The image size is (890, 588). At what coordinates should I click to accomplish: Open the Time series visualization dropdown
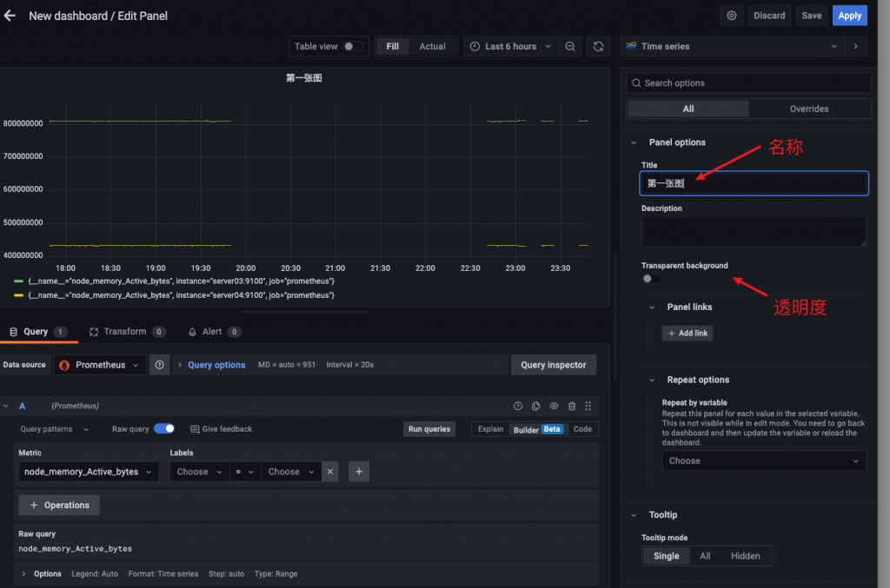click(732, 47)
